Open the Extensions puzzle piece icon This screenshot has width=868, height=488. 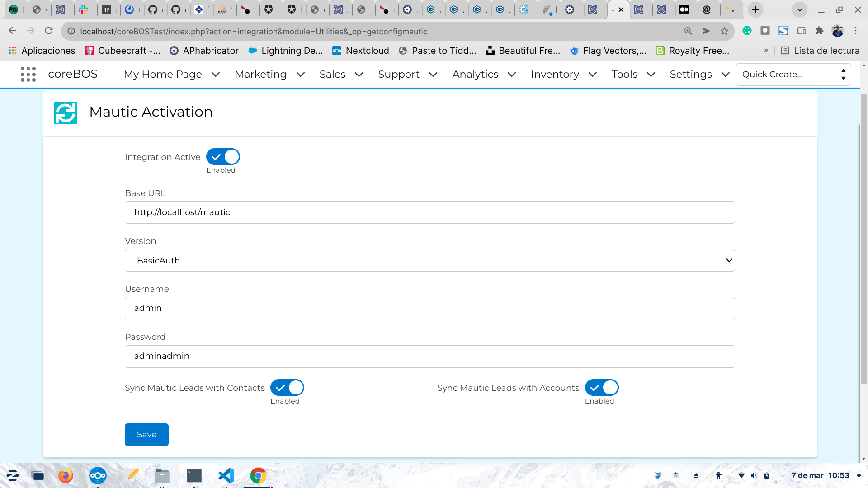[819, 31]
